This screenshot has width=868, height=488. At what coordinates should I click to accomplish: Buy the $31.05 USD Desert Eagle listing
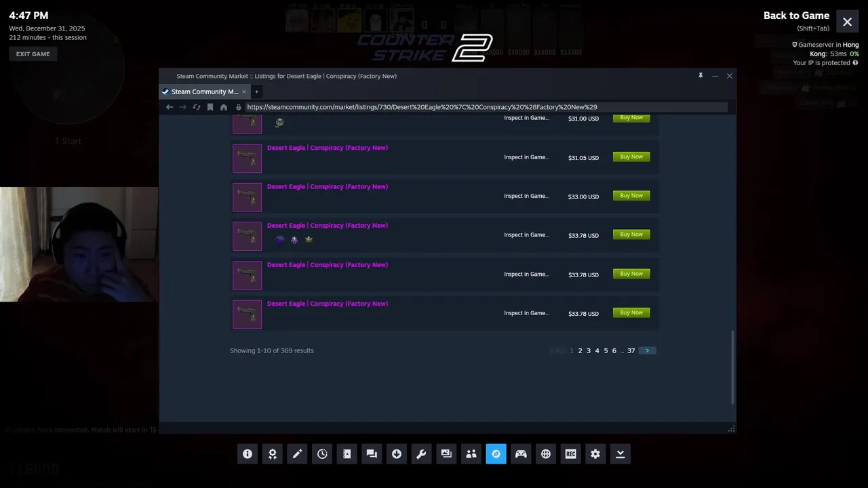tap(631, 157)
